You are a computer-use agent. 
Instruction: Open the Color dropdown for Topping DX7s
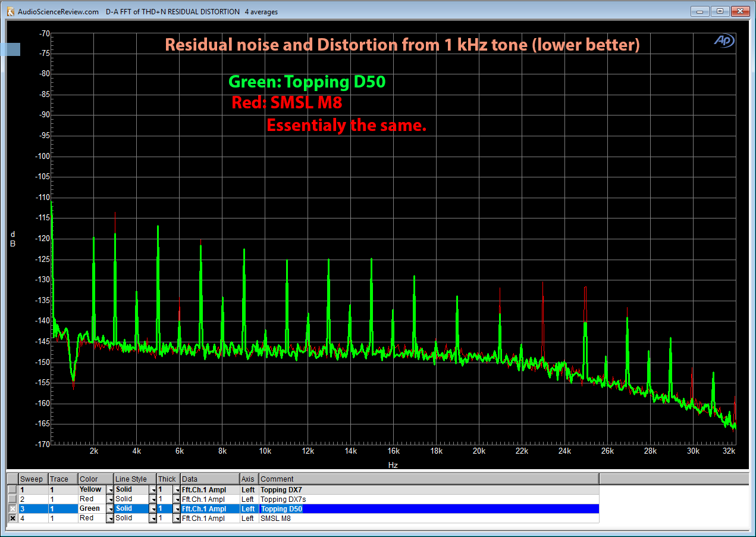110,499
